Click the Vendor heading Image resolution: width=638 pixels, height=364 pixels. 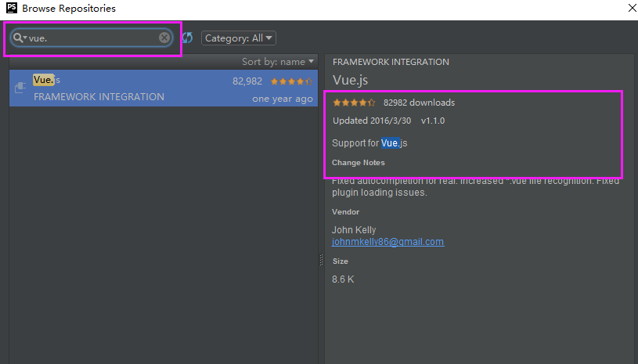345,212
